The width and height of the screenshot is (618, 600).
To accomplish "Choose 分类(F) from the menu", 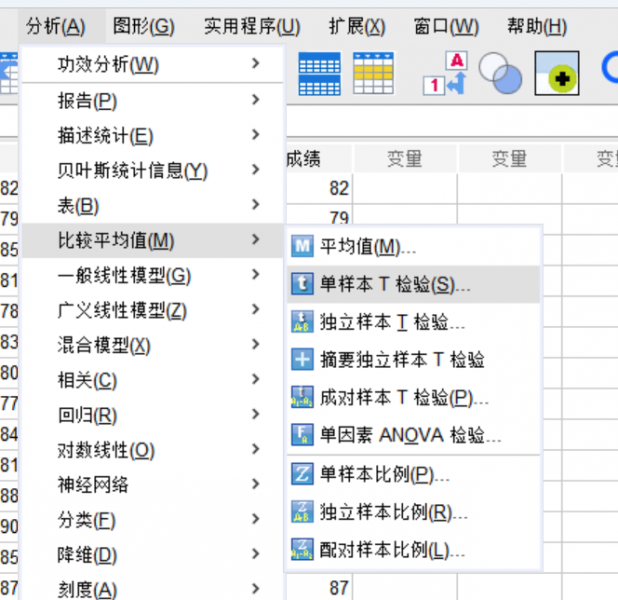I will [152, 520].
